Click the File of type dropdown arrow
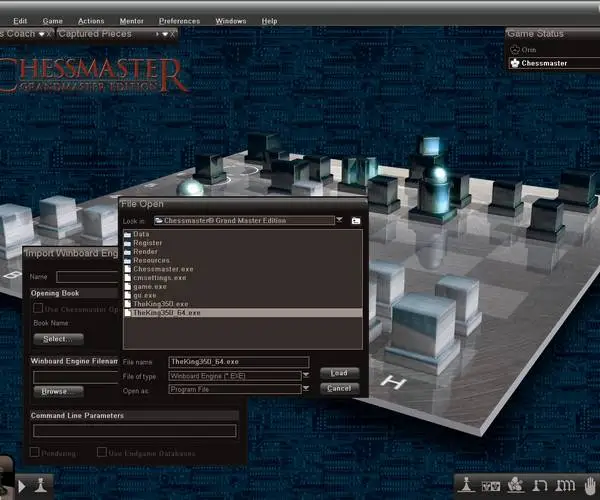This screenshot has width=600, height=500. pos(306,375)
